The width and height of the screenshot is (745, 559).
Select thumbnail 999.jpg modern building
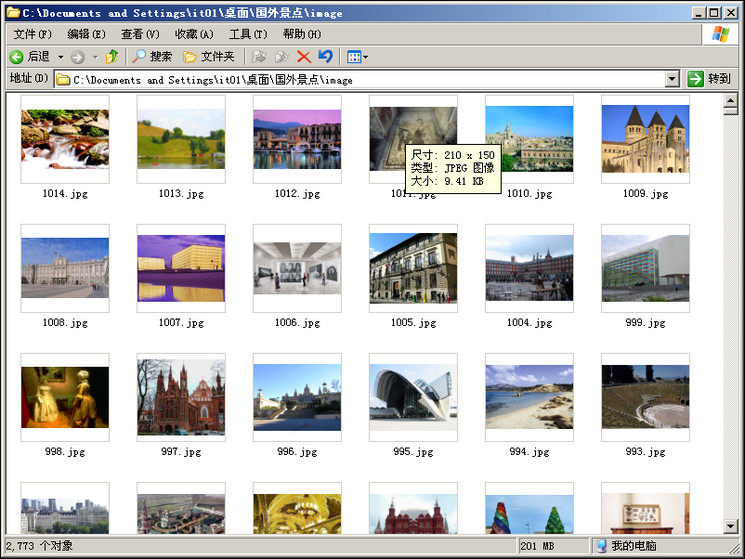point(645,268)
